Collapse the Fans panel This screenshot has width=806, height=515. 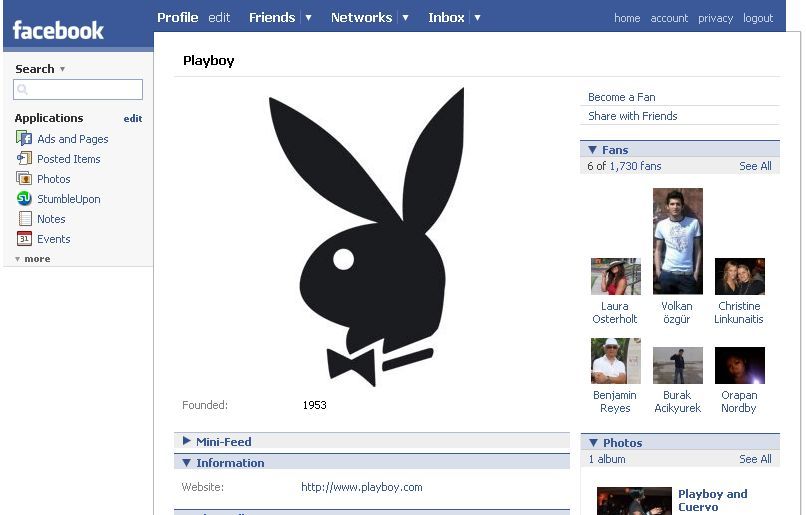(591, 150)
